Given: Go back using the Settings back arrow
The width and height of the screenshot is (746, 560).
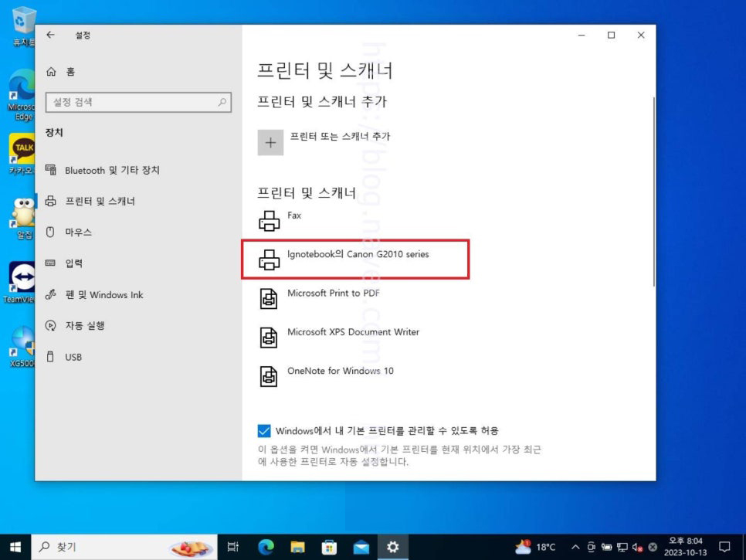Looking at the screenshot, I should 50,35.
